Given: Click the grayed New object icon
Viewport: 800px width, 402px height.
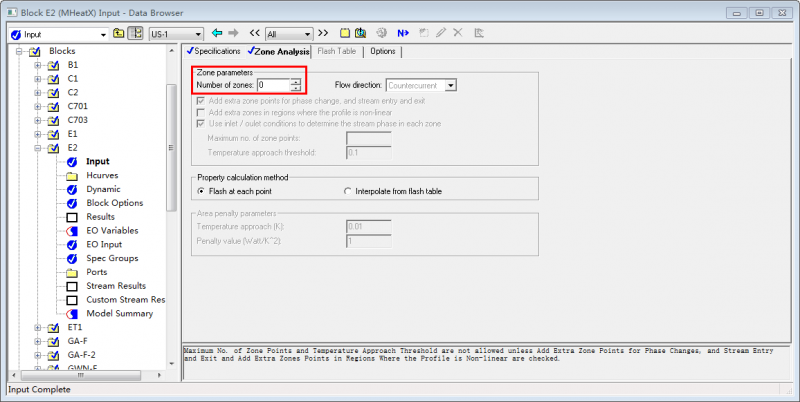Looking at the screenshot, I should click(423, 33).
